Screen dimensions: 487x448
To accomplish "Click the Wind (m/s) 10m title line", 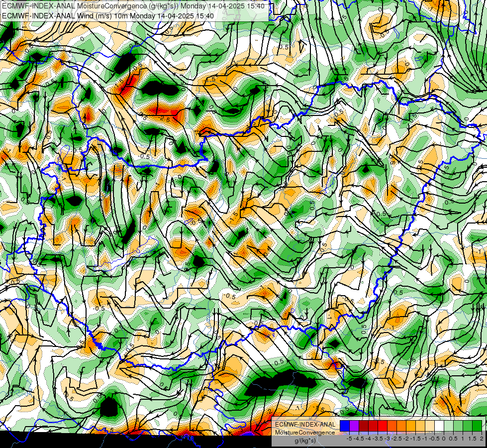I will click(x=108, y=15).
